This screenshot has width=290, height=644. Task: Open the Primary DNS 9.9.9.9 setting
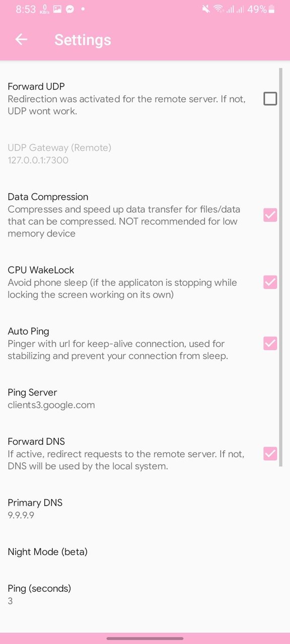pos(35,508)
